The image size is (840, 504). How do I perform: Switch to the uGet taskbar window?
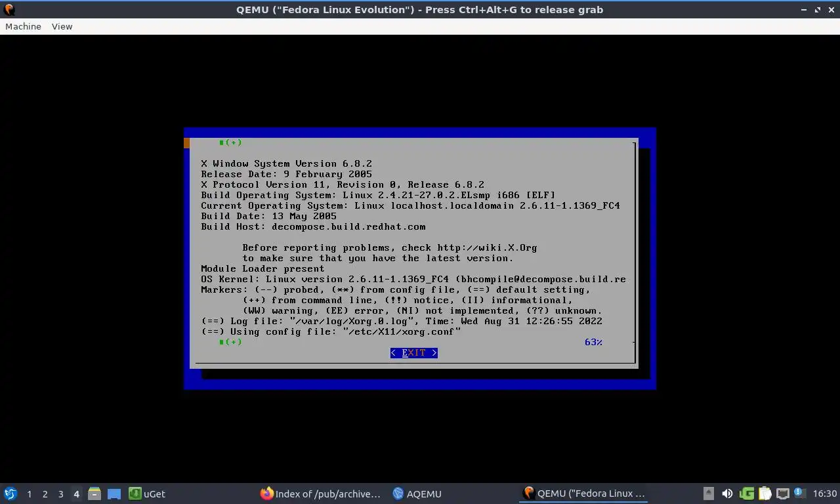[147, 493]
